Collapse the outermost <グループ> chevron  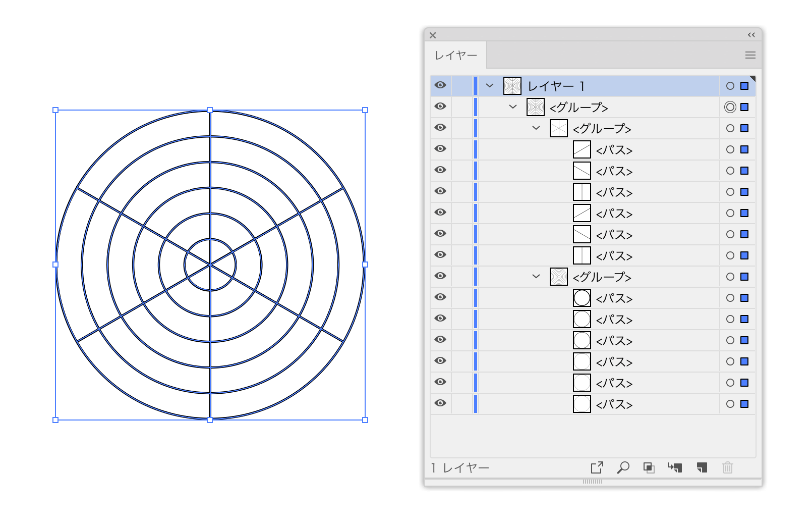coord(513,107)
